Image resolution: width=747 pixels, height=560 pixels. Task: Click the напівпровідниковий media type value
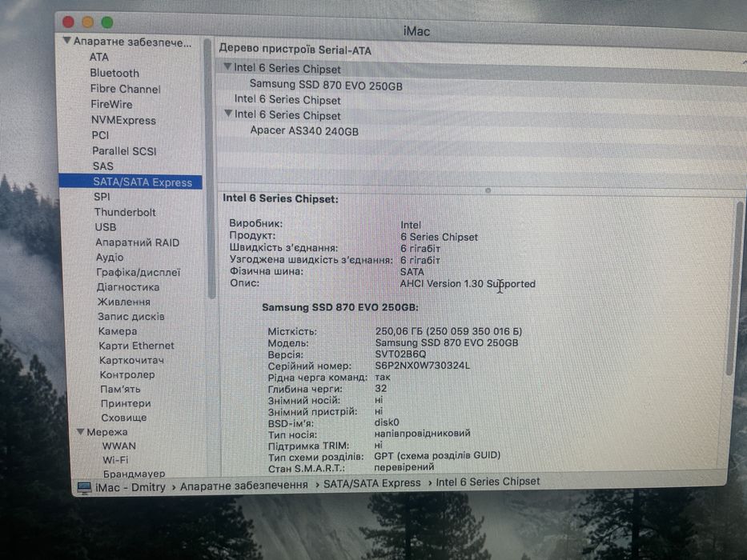pyautogui.click(x=422, y=434)
